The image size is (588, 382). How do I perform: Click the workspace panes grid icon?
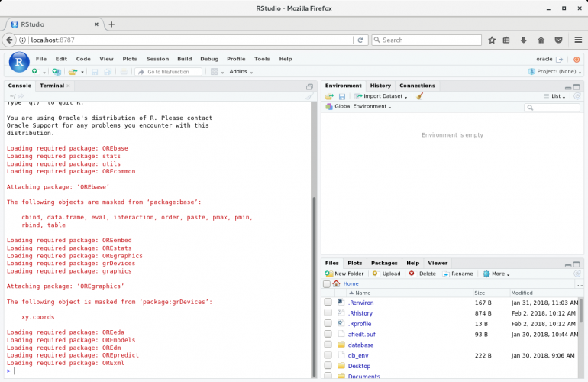[x=215, y=71]
